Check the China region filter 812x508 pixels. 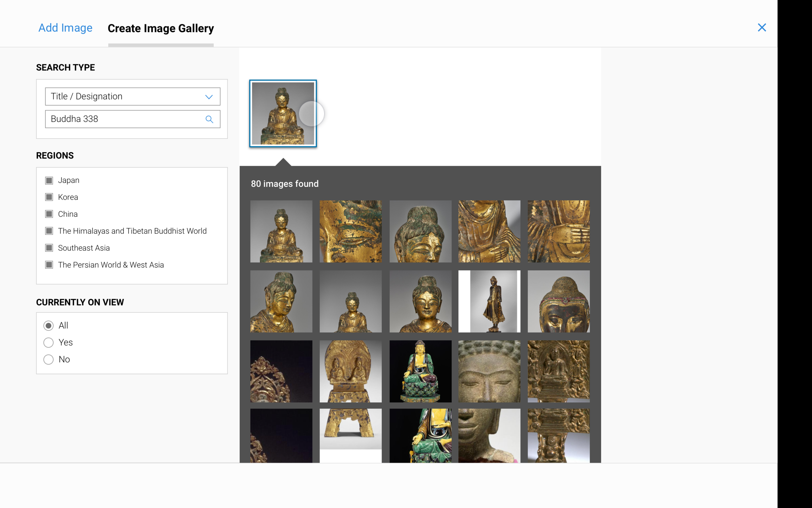tap(49, 214)
